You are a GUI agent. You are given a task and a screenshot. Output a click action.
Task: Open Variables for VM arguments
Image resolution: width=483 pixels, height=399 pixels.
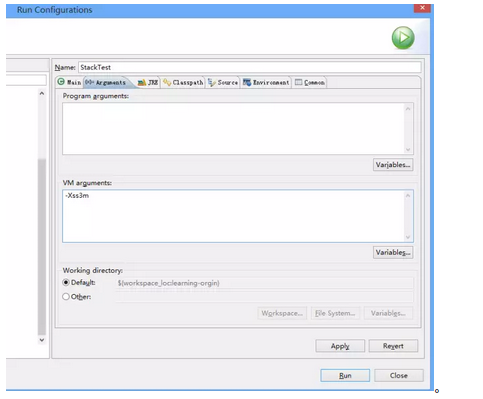tap(393, 252)
